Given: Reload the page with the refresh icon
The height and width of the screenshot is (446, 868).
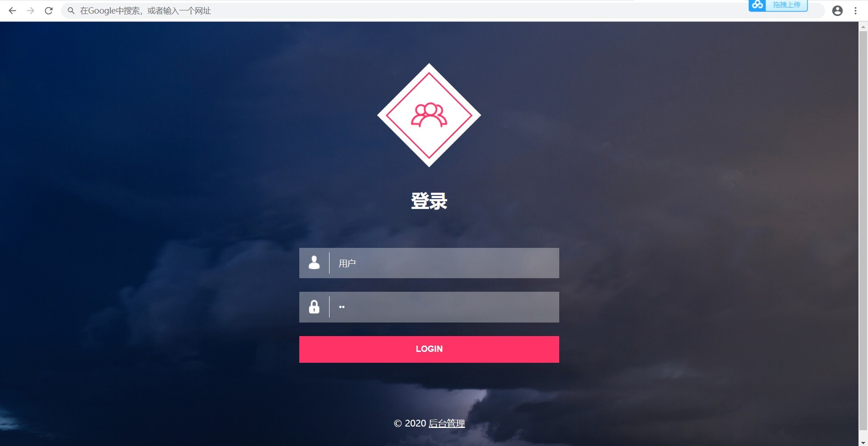Looking at the screenshot, I should (49, 11).
